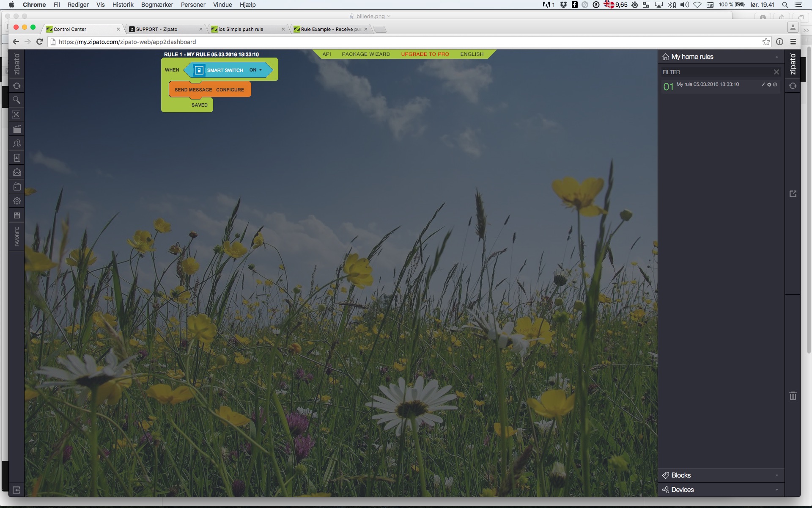Open the scenes clapperboard icon
Image resolution: width=812 pixels, height=508 pixels.
coord(17,129)
